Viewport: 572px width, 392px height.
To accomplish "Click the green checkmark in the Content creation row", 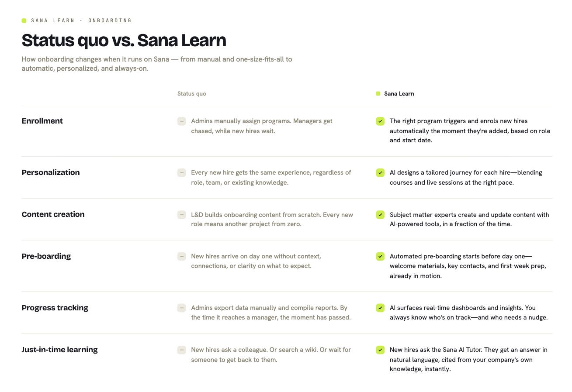I will (380, 214).
